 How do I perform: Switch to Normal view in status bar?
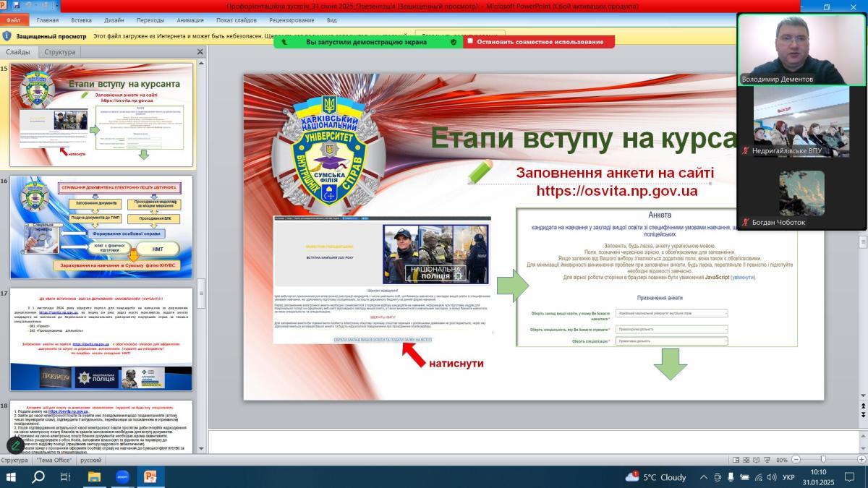[735, 460]
